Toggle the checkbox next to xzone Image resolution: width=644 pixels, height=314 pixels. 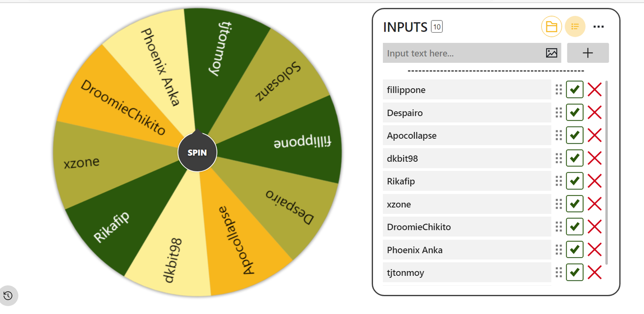(x=575, y=204)
